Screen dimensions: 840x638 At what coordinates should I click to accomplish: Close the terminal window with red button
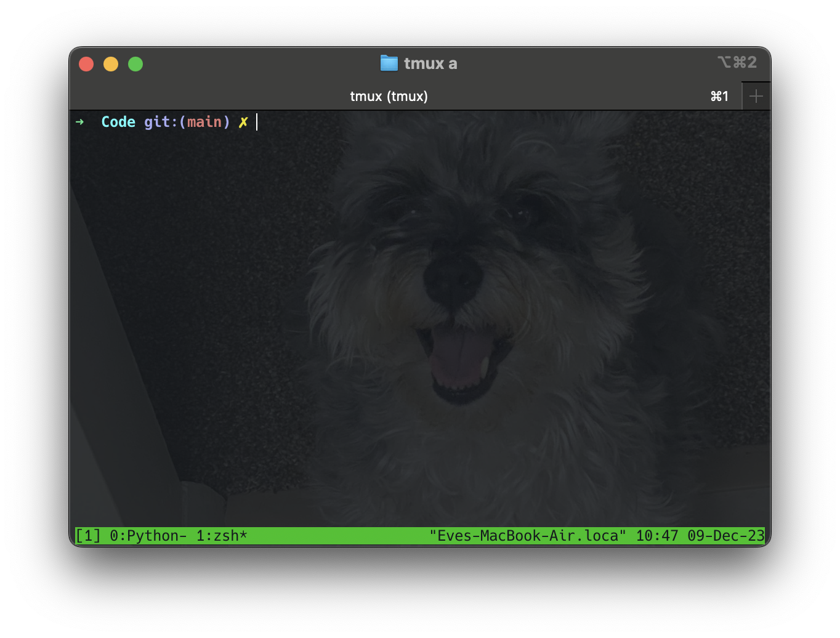click(x=86, y=64)
